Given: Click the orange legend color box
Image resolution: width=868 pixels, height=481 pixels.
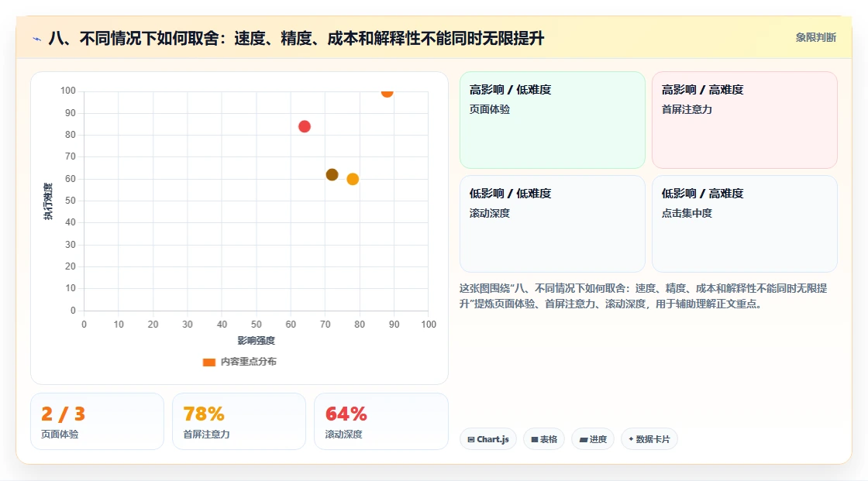Looking at the screenshot, I should click(208, 362).
